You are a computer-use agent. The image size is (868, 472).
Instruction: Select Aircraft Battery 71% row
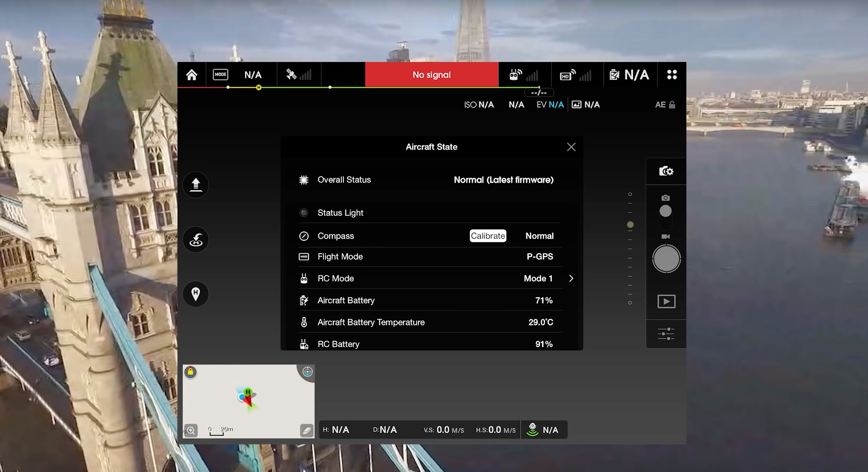pyautogui.click(x=430, y=300)
